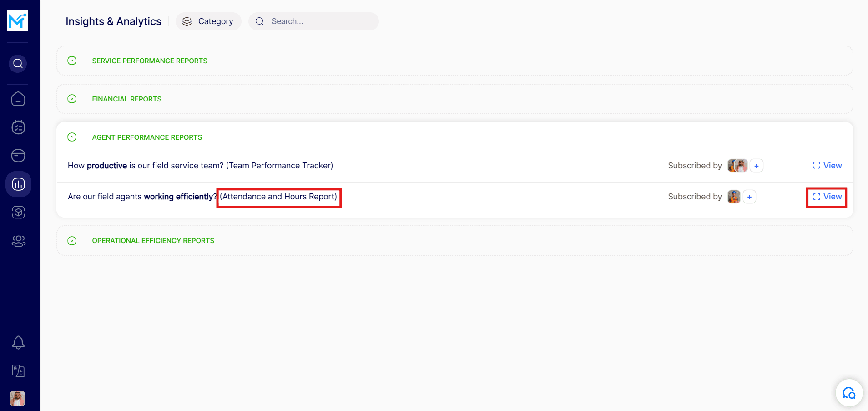Click the search icon in the sidebar
The height and width of the screenshot is (411, 868).
coord(18,64)
